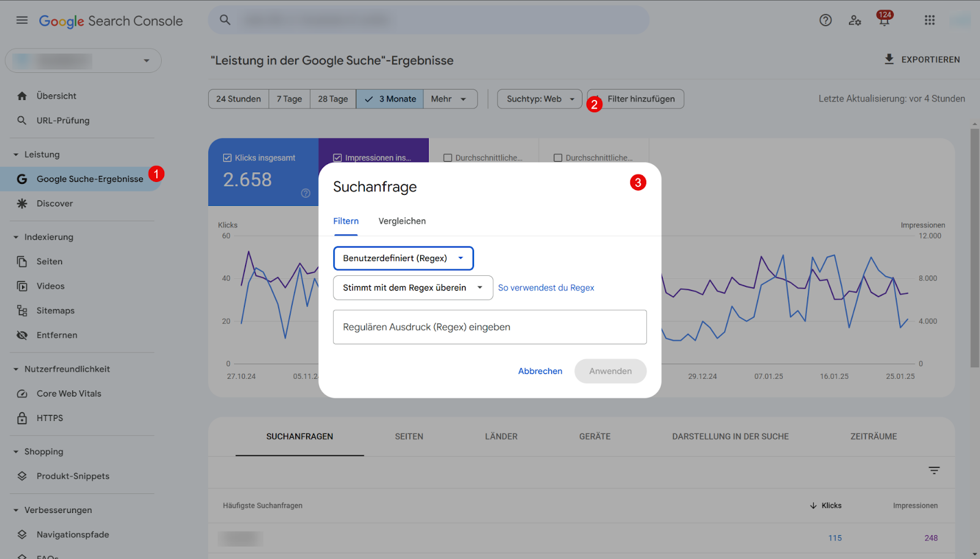Open the ZEITRÄUME table tab
The width and height of the screenshot is (980, 559).
tap(873, 436)
